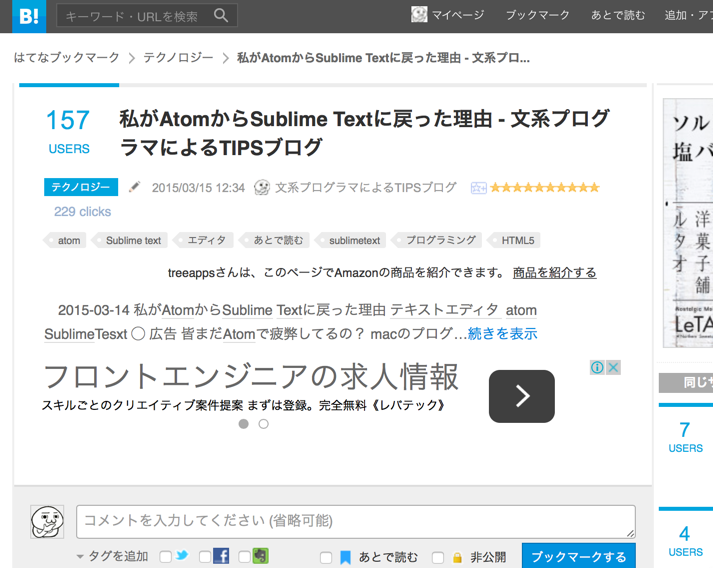Close the ad with the X icon
This screenshot has width=713, height=568.
pos(613,367)
